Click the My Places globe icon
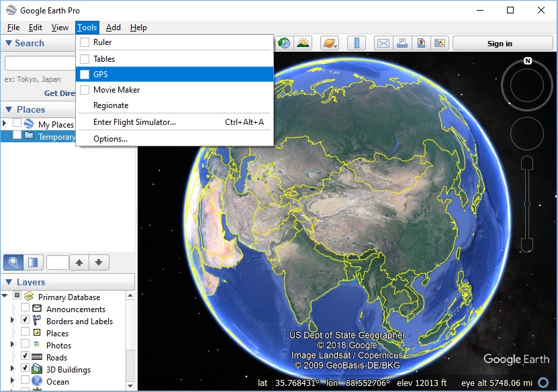 (29, 124)
